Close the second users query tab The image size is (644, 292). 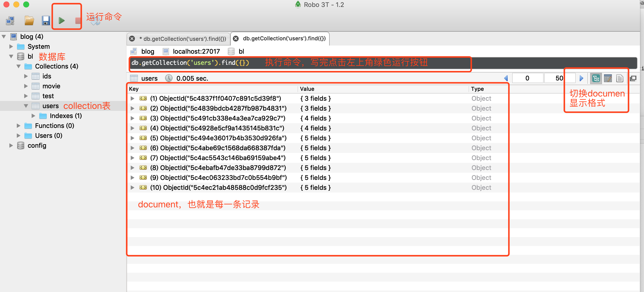click(x=236, y=39)
